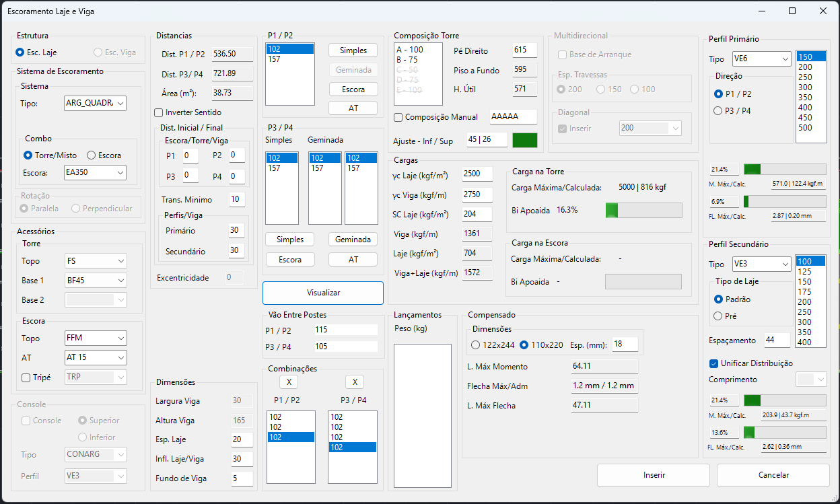The width and height of the screenshot is (840, 504).
Task: Open the Torre Topo FS dropdown
Action: coord(95,261)
